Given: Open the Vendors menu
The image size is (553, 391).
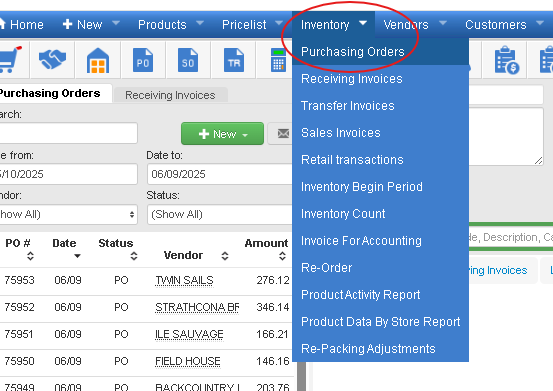Looking at the screenshot, I should tap(415, 25).
